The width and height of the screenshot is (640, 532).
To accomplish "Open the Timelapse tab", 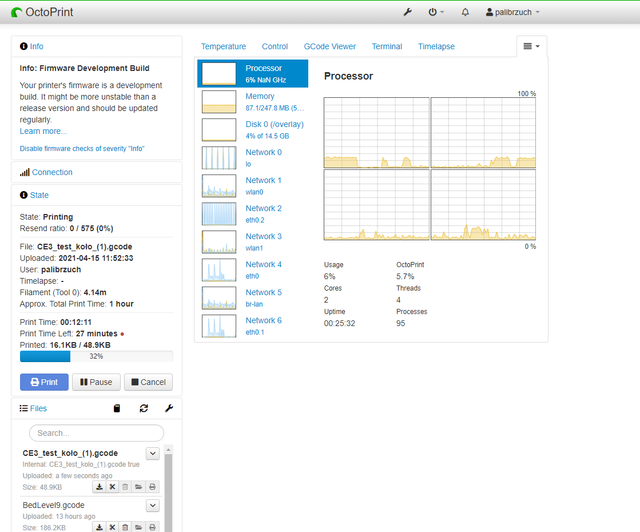I will tap(436, 47).
